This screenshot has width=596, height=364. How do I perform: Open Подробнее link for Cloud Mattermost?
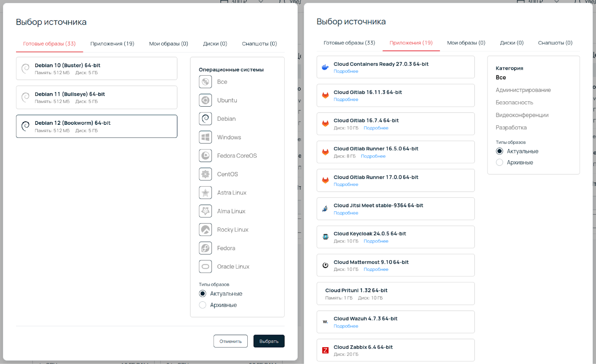point(376,269)
